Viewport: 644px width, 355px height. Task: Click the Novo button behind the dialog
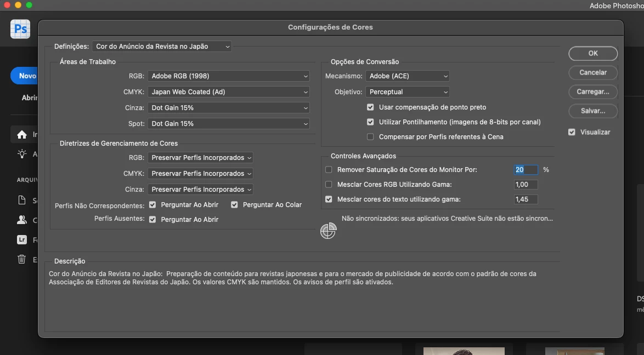(25, 76)
